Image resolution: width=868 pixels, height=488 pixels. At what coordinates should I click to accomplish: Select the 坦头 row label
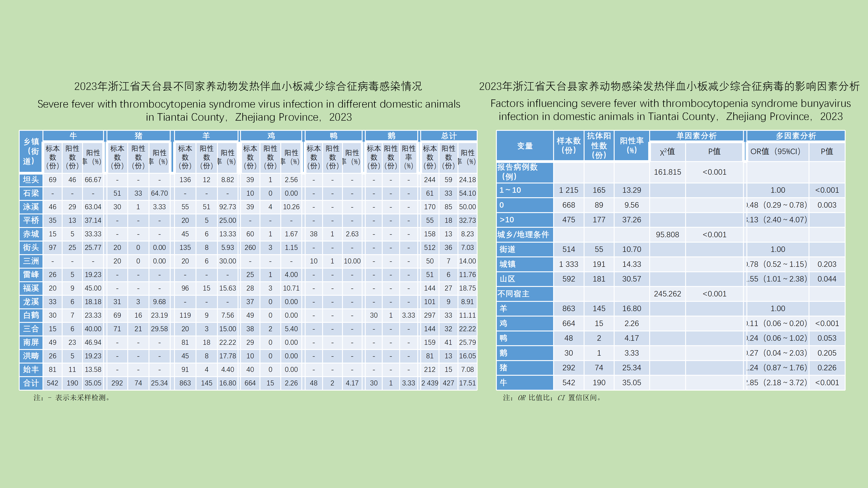tap(31, 180)
